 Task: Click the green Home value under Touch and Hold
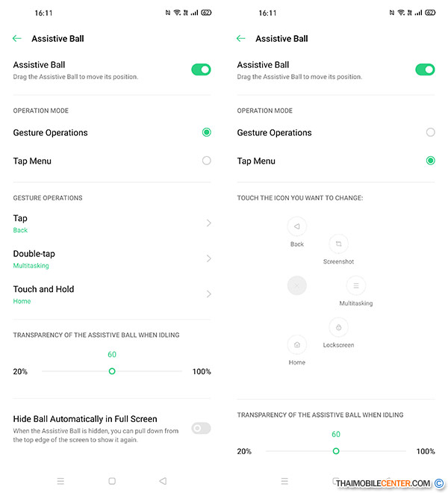[22, 301]
